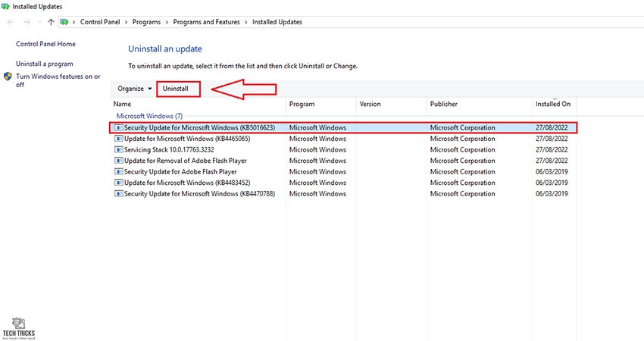Click date 27/08/2022 in Servicing Stack row
Viewport: 644px width, 341px height.
pyautogui.click(x=552, y=150)
